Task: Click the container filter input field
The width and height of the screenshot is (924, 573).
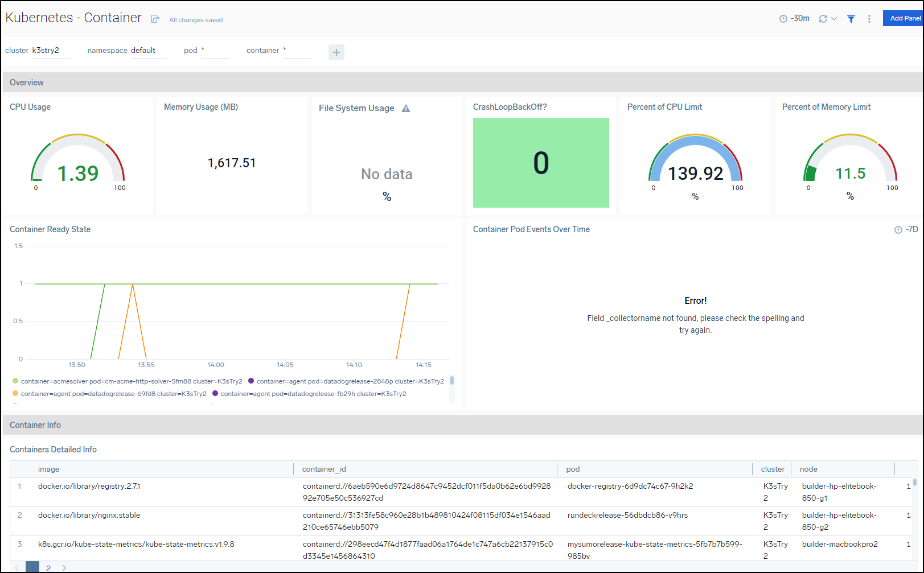Action: point(297,51)
